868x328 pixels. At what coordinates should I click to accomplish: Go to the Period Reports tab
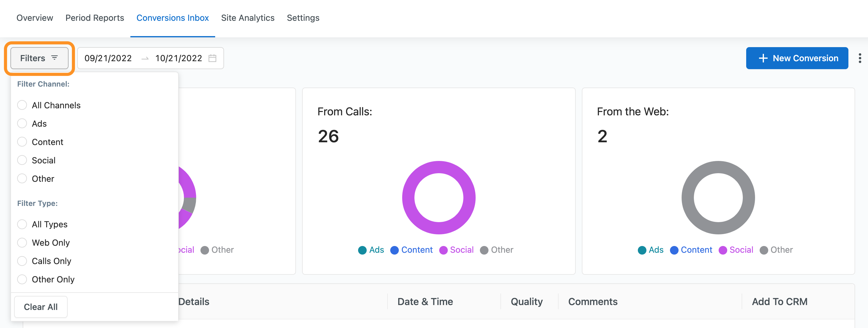(95, 18)
